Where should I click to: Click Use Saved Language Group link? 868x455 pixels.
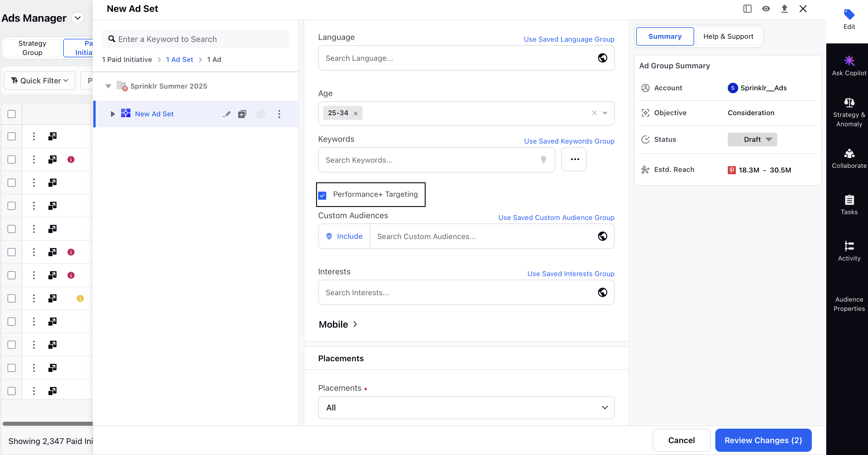tap(569, 39)
